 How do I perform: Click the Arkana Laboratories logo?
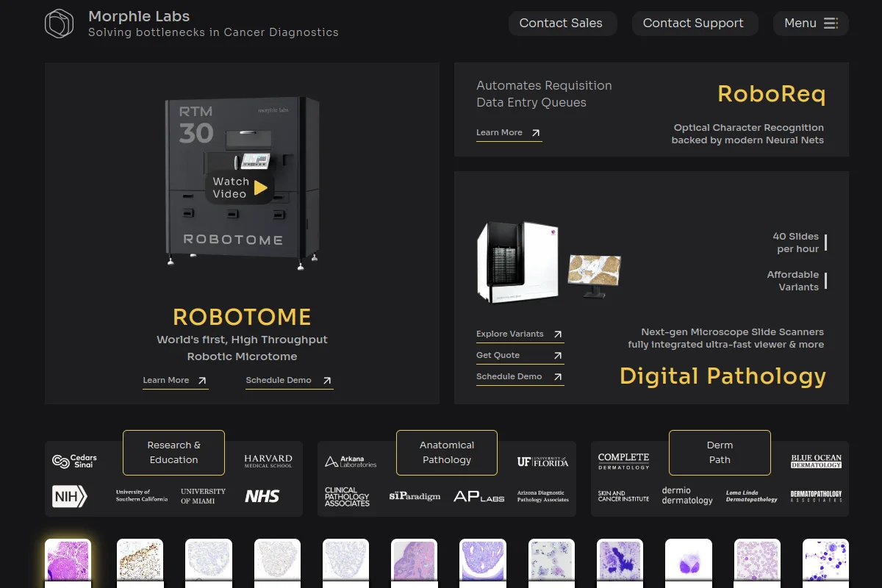pos(351,462)
